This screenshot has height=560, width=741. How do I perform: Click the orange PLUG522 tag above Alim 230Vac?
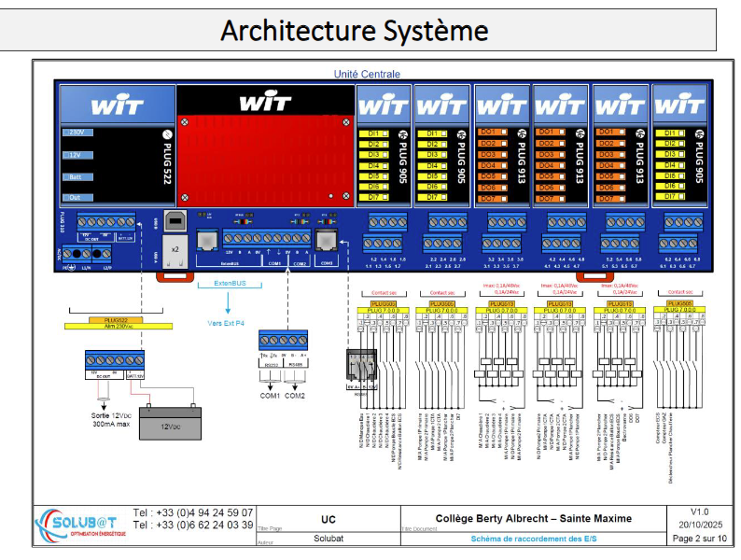(x=116, y=320)
